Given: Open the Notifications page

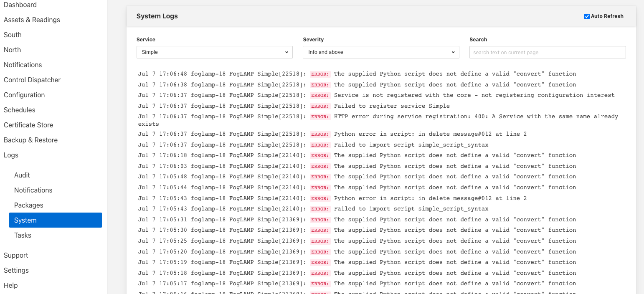Looking at the screenshot, I should click(x=23, y=65).
